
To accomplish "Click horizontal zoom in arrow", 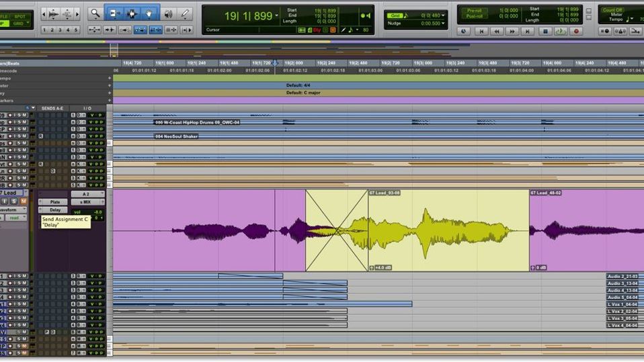I will pyautogui.click(x=77, y=14).
